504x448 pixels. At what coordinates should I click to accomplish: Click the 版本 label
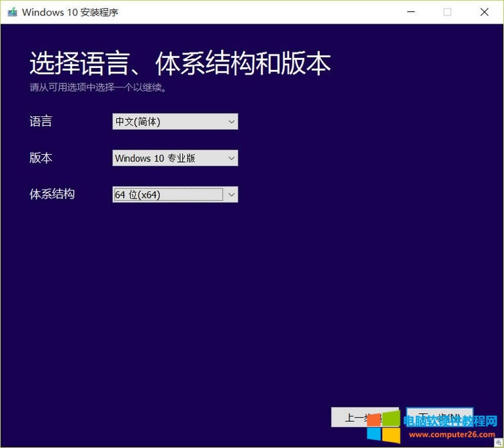(x=40, y=158)
